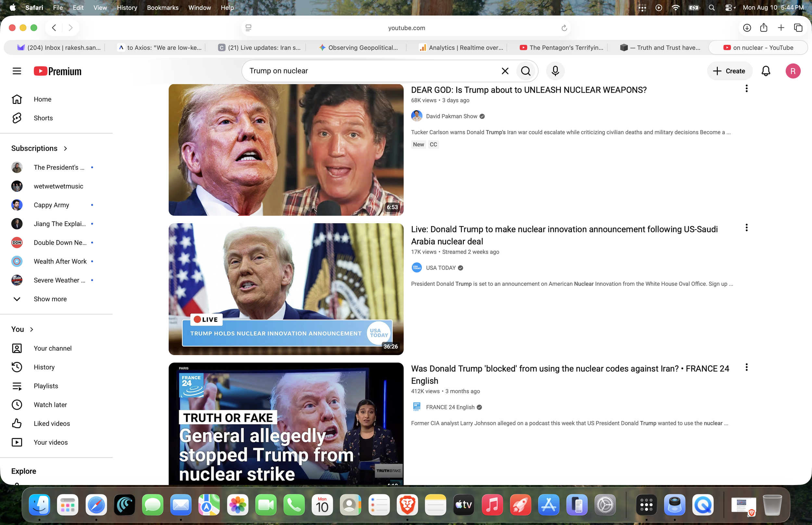Image resolution: width=812 pixels, height=525 pixels.
Task: Open USA TODAY channel link
Action: pos(440,268)
